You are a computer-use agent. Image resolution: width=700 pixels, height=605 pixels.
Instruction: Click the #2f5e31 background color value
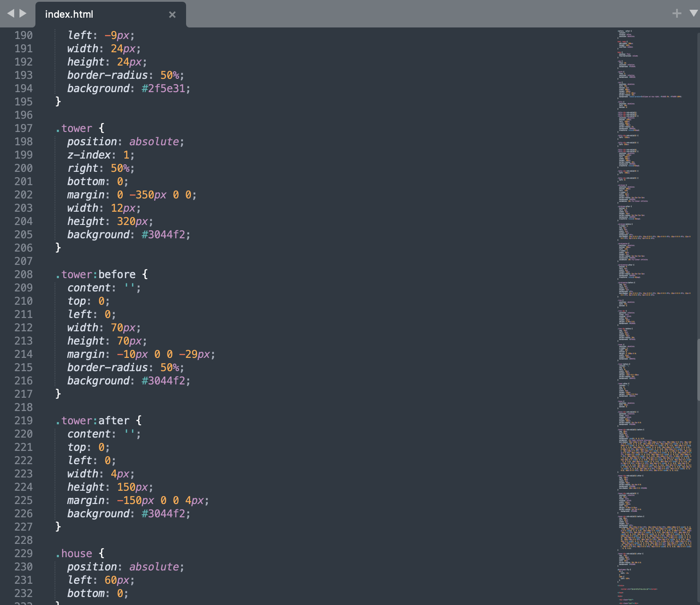[x=163, y=89]
